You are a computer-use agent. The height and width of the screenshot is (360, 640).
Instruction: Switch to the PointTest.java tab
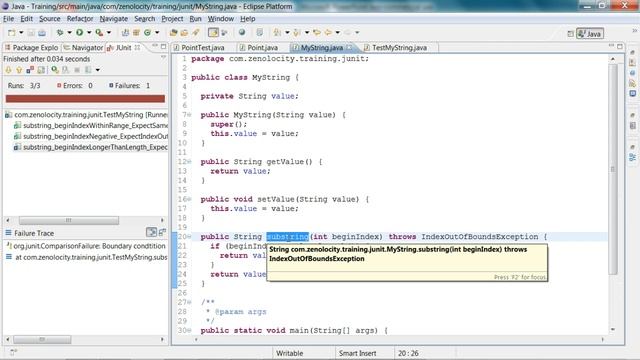(202, 48)
